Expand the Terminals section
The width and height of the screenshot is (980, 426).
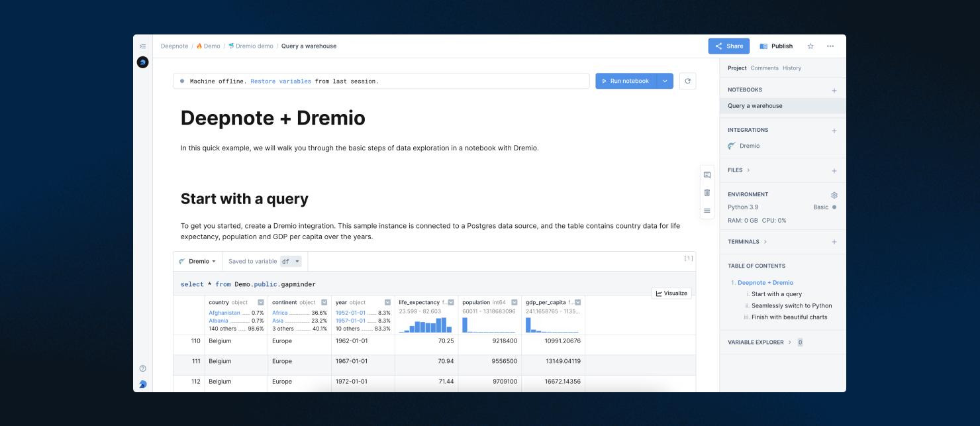[748, 242]
